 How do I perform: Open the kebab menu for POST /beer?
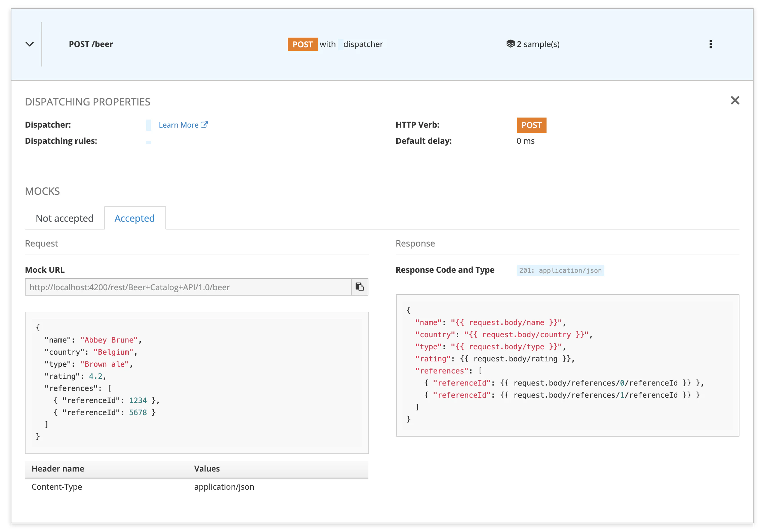[x=710, y=44]
